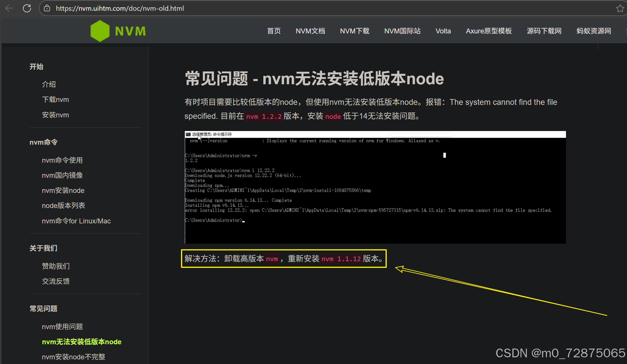This screenshot has width=627, height=364.
Task: Click the command prompt screenshot image
Action: pos(375,187)
